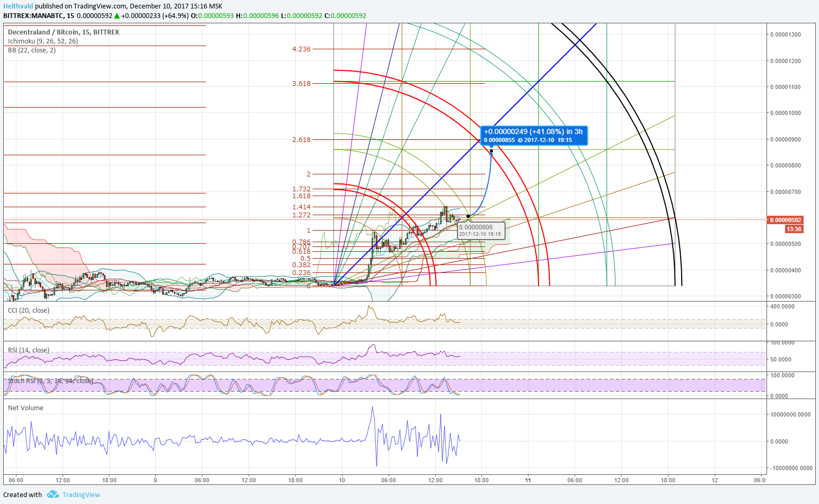819x504 pixels.
Task: Click the forecast endpoint dot under the blue tooltip
Action: click(491, 151)
